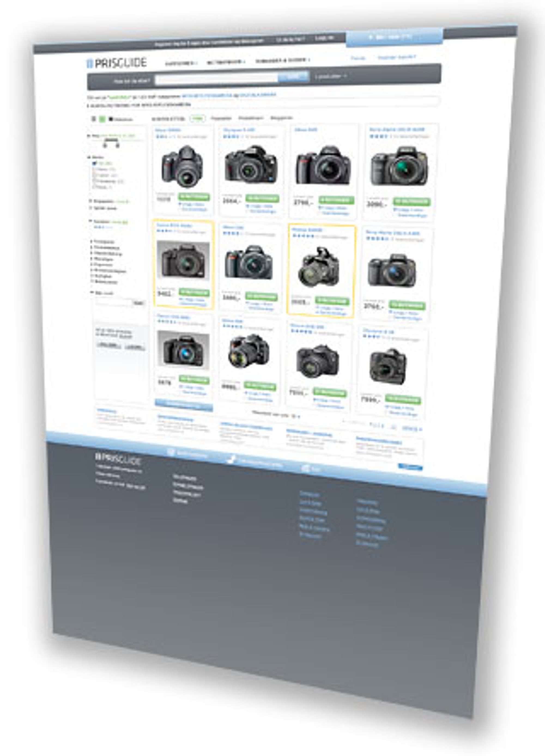The height and width of the screenshot is (756, 545).
Task: Click the Prisguide logo in the header
Action: (117, 63)
